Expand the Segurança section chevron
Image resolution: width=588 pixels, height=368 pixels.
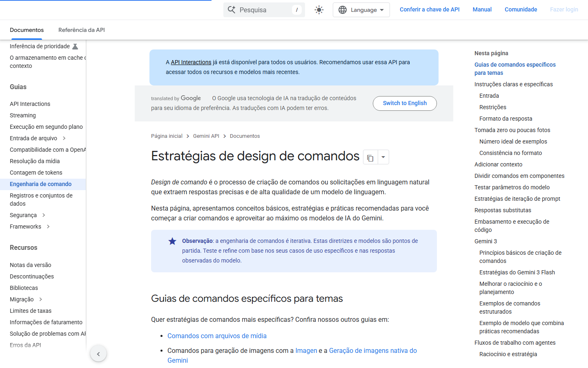[x=44, y=215]
